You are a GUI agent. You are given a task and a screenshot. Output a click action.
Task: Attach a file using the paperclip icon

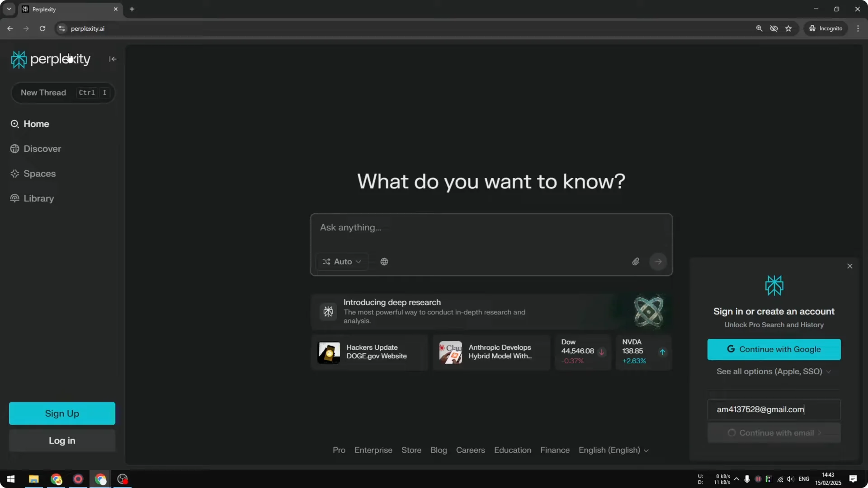[x=636, y=261]
